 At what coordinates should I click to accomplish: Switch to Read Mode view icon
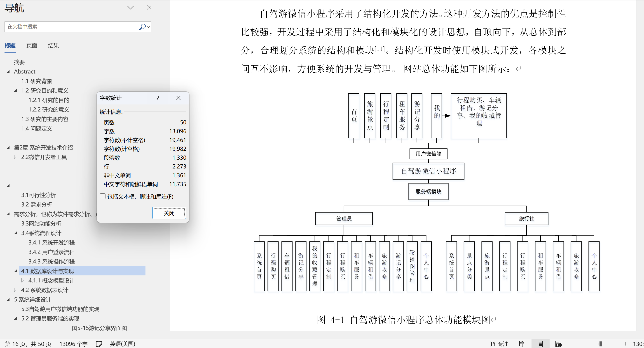[x=522, y=344]
